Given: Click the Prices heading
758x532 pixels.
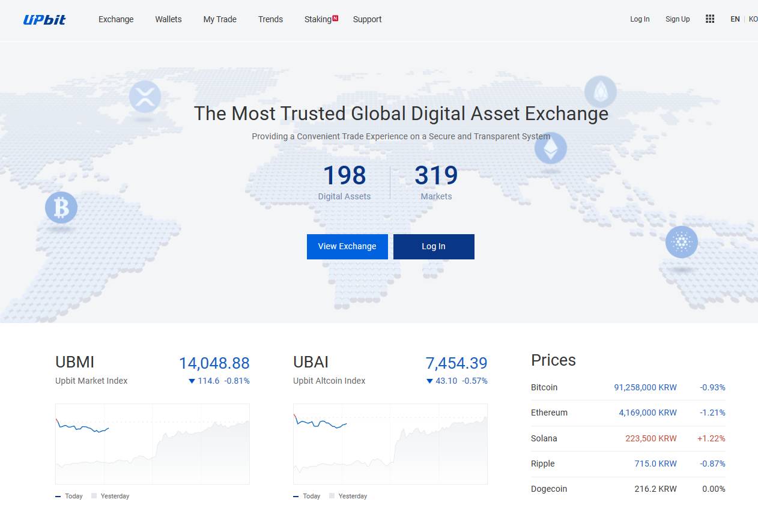Looking at the screenshot, I should pyautogui.click(x=553, y=360).
